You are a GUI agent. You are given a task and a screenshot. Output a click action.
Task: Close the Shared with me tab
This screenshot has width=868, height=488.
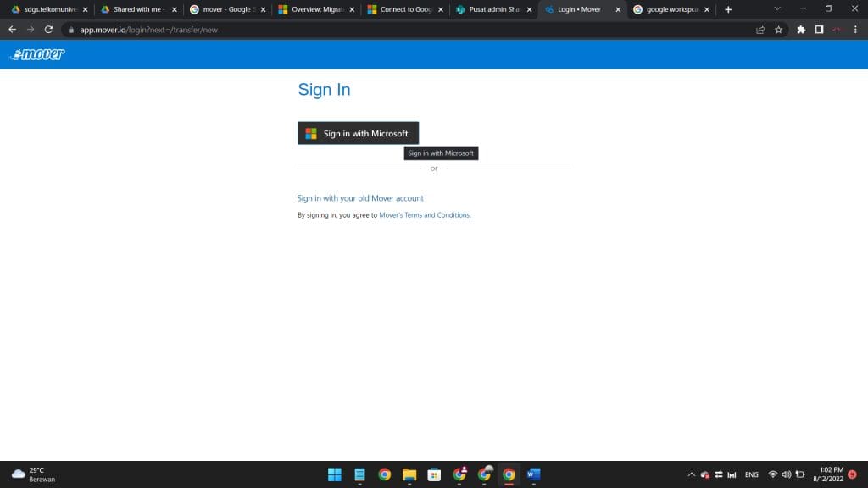pyautogui.click(x=175, y=9)
